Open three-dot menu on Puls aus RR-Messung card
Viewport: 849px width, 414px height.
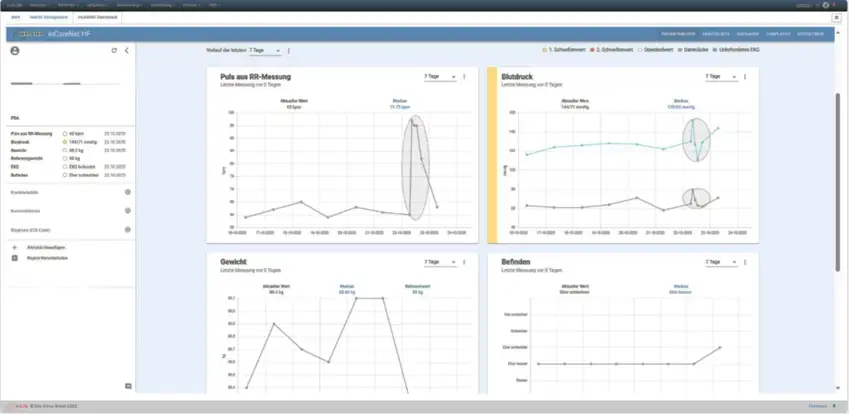click(466, 76)
